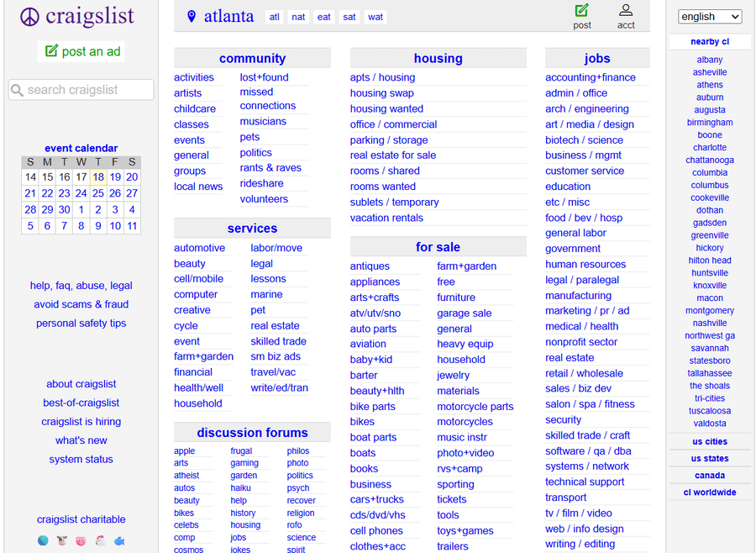
Task: Click the green post icon in header
Action: click(x=582, y=10)
